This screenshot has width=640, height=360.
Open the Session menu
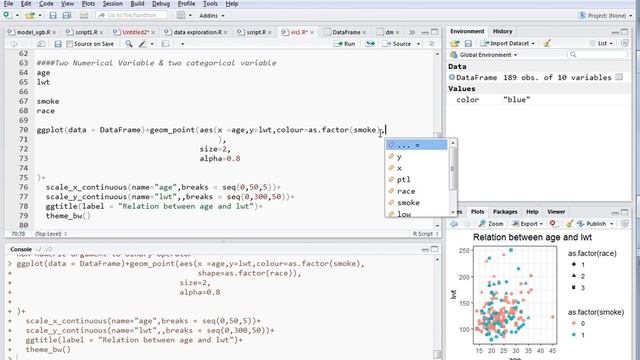[113, 4]
